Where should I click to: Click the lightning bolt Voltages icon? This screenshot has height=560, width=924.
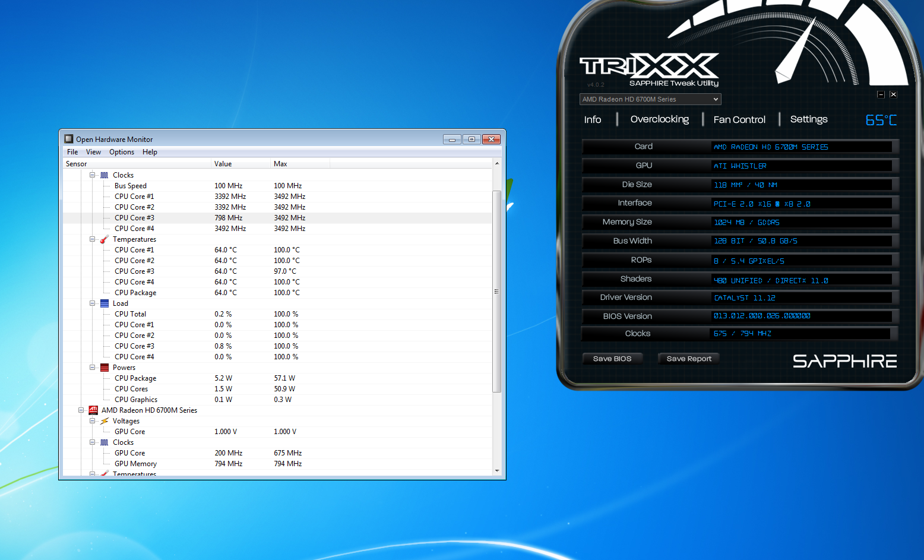105,421
